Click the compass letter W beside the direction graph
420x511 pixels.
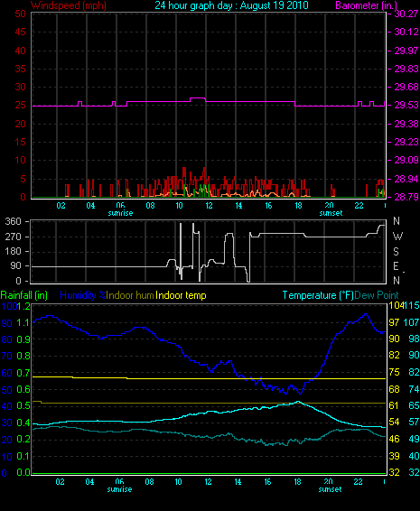[x=397, y=237]
